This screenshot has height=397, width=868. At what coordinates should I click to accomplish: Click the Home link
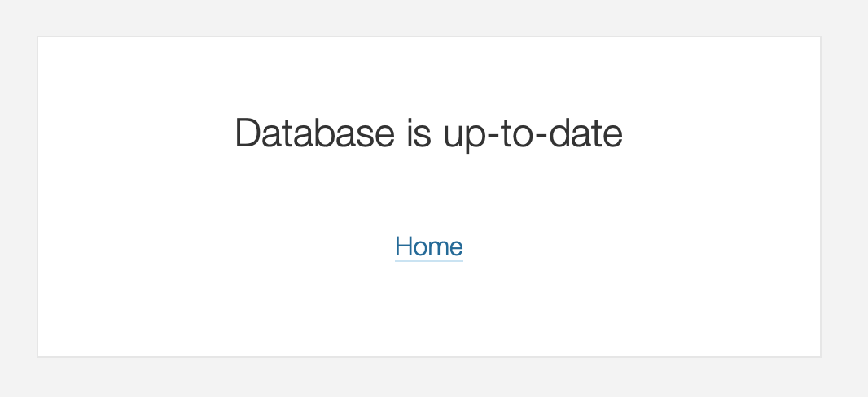[428, 246]
